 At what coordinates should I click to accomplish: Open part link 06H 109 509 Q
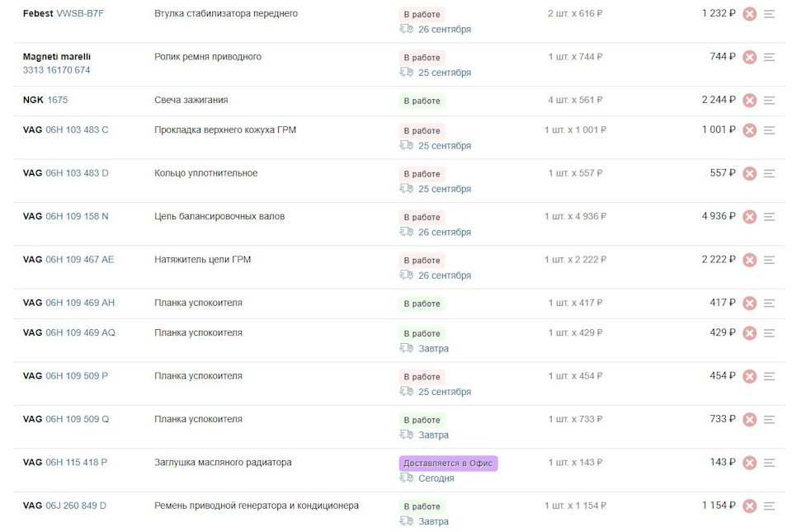(x=77, y=419)
